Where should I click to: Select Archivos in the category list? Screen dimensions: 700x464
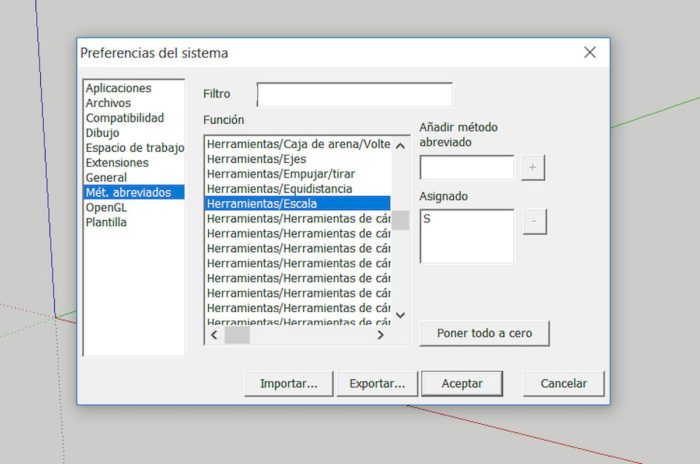[108, 103]
